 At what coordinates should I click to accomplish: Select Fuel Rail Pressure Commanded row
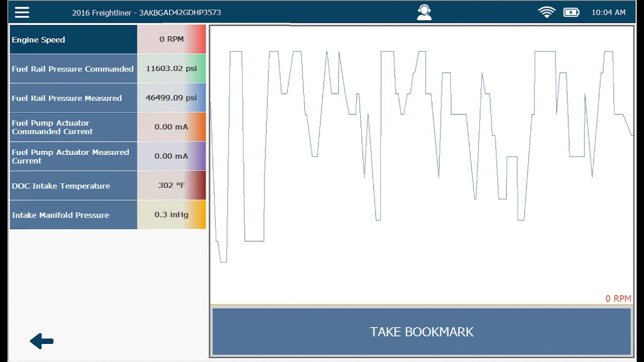click(x=108, y=69)
